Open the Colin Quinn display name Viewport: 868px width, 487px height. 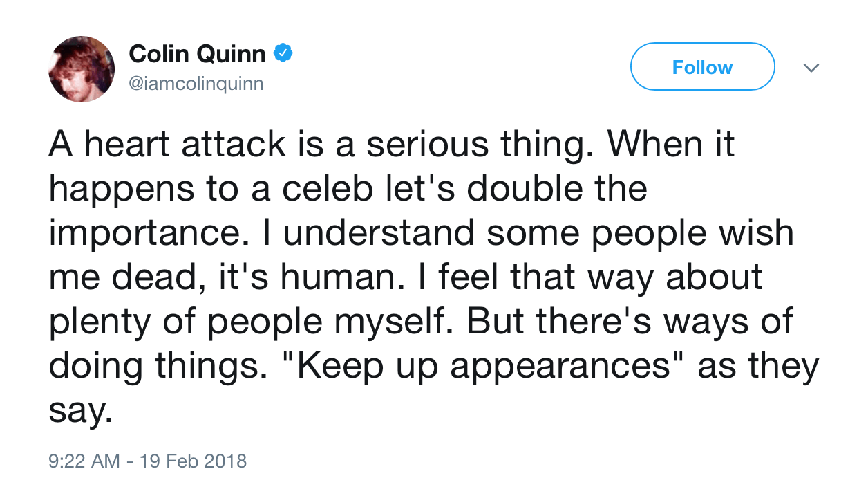[197, 54]
